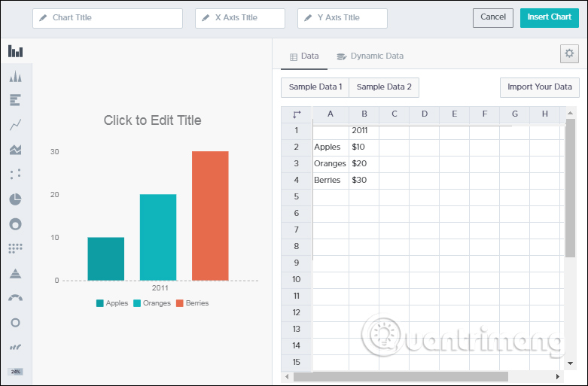588x386 pixels.
Task: Load Sample Data 2
Action: 384,87
